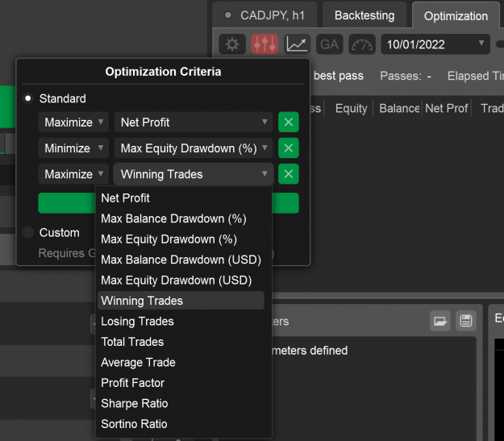Remove the Winning Trades criterion with X
Viewport: 504px width, 441px height.
click(x=289, y=174)
